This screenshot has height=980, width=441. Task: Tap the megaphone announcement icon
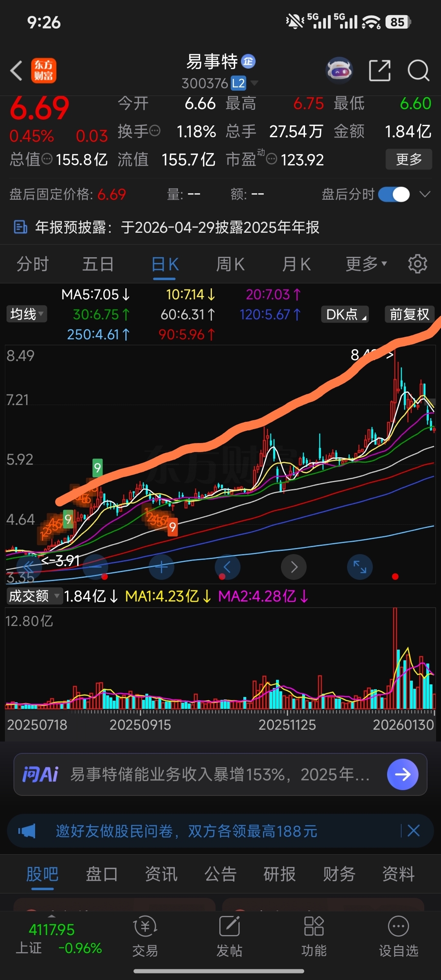[27, 831]
